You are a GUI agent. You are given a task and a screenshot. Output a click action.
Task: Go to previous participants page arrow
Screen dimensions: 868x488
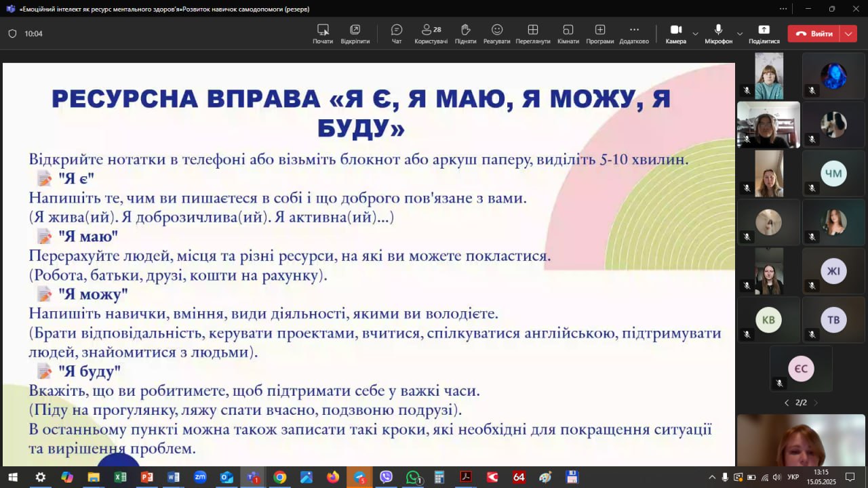tap(787, 403)
